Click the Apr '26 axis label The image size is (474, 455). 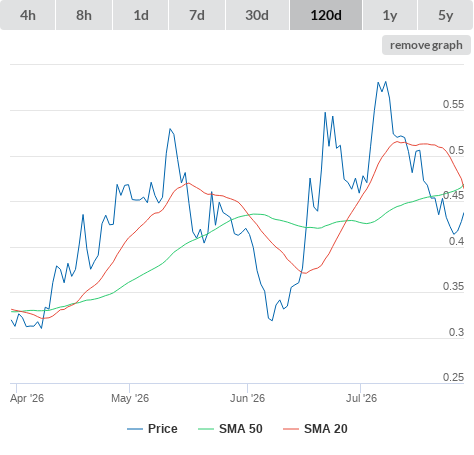[x=27, y=398]
